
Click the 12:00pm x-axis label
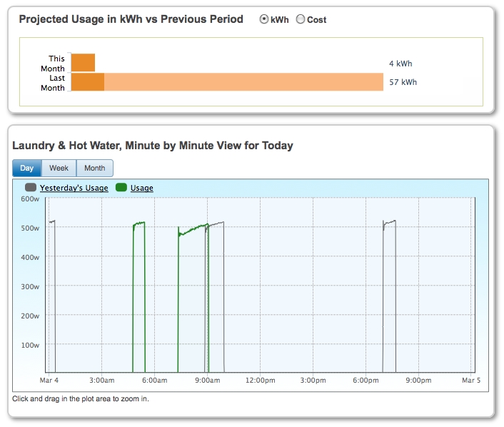(x=260, y=381)
